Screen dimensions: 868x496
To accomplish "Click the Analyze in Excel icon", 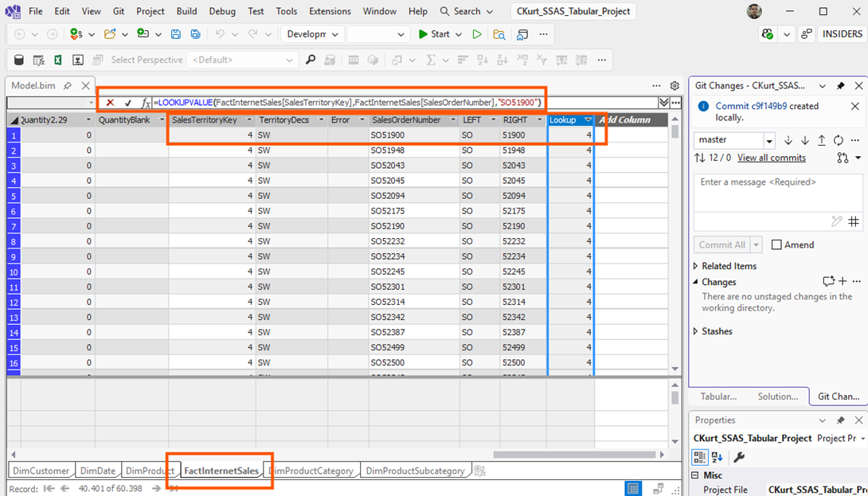I will pyautogui.click(x=58, y=60).
